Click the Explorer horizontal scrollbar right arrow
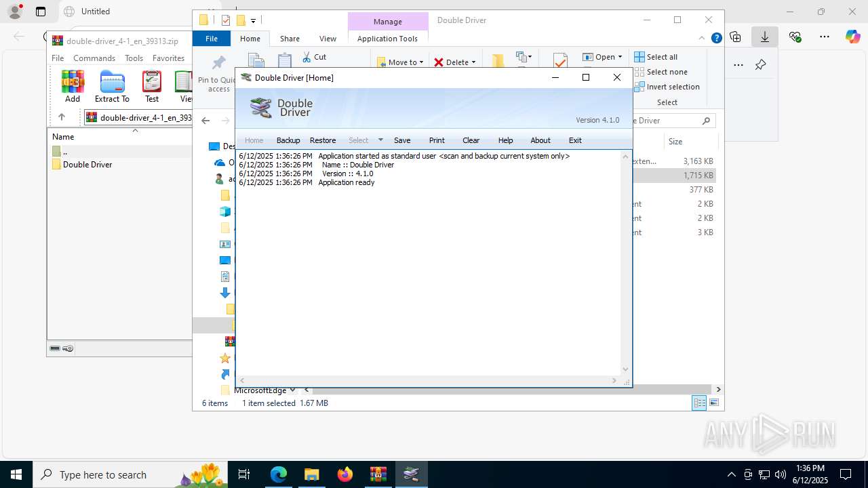 718,390
